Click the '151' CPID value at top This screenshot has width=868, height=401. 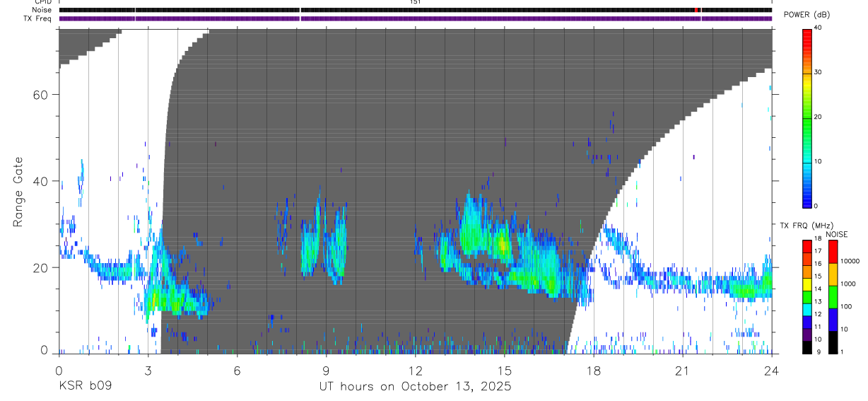click(x=416, y=2)
